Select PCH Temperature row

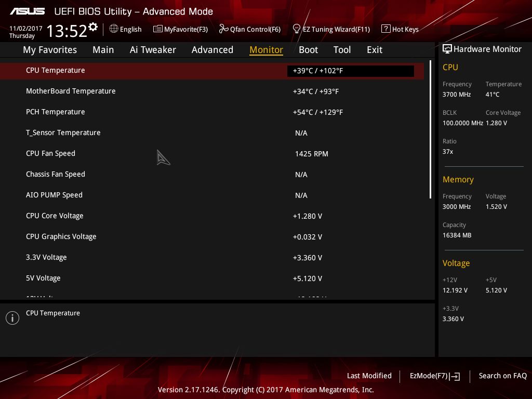(x=212, y=112)
